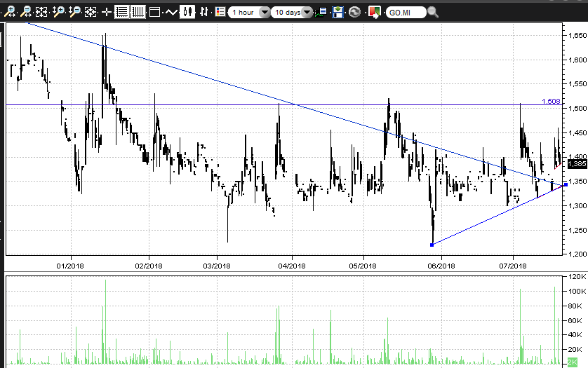This screenshot has width=588, height=368.
Task: Refresh the chart data
Action: [355, 12]
